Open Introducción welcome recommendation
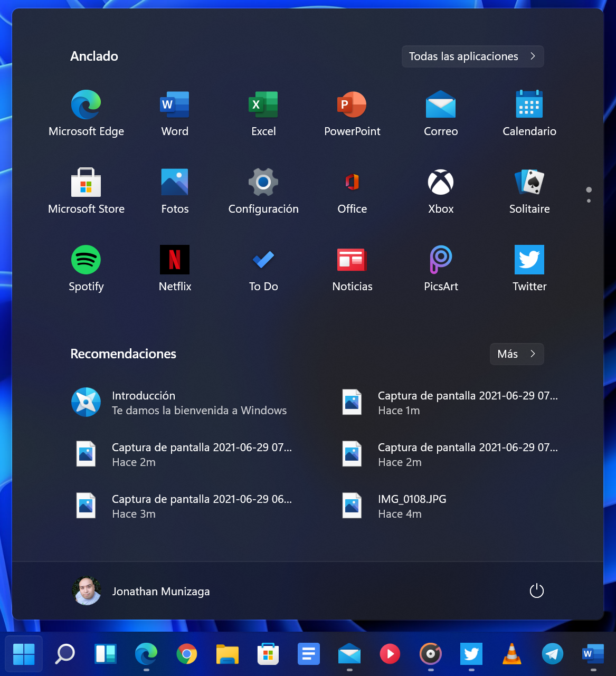Screen dimensions: 616x676 [x=179, y=403]
